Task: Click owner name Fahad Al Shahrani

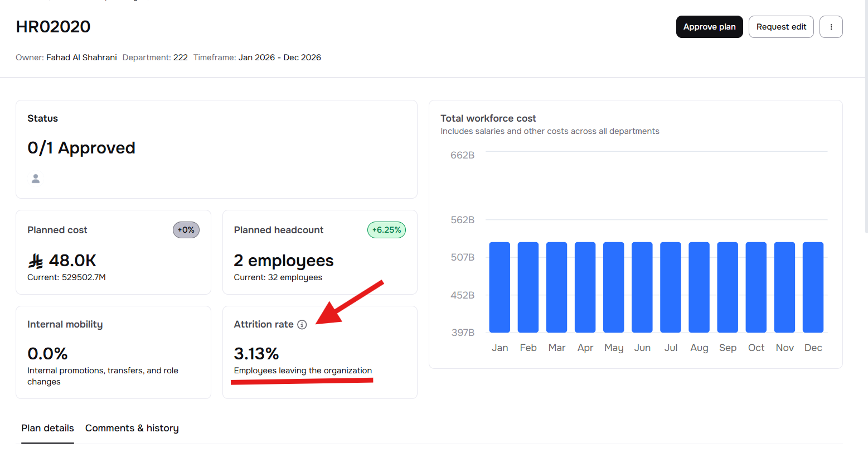Action: pyautogui.click(x=81, y=57)
